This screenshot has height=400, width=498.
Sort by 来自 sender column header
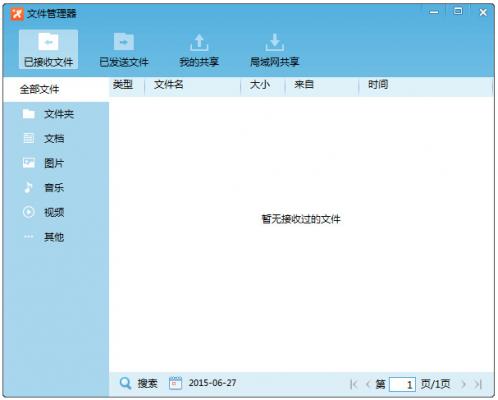pyautogui.click(x=304, y=85)
